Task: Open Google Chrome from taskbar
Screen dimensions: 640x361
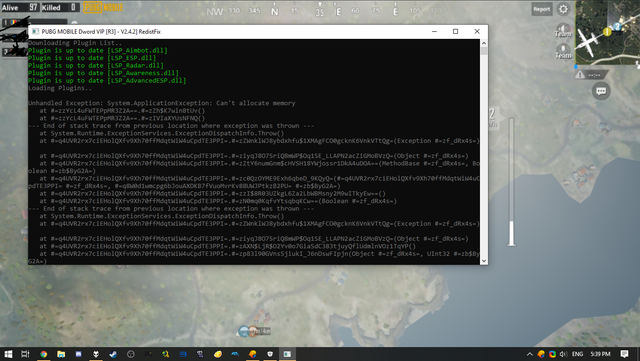Action: [x=43, y=354]
